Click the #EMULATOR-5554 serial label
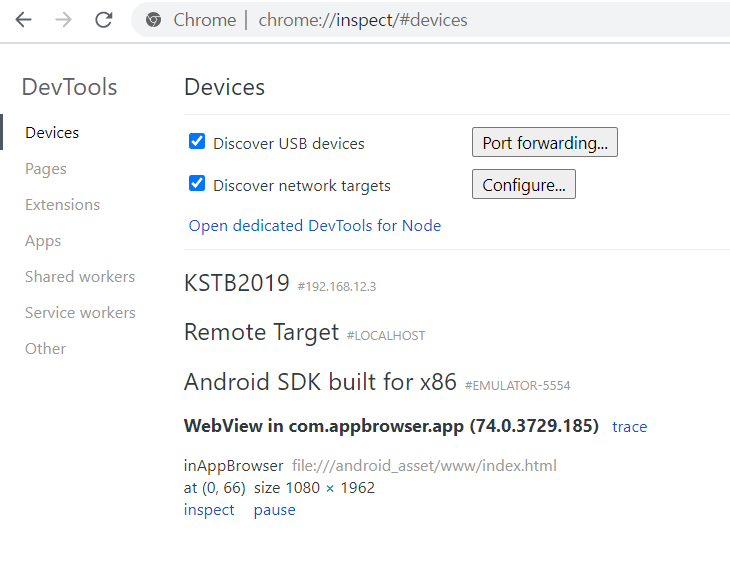This screenshot has height=566, width=730. [x=517, y=386]
